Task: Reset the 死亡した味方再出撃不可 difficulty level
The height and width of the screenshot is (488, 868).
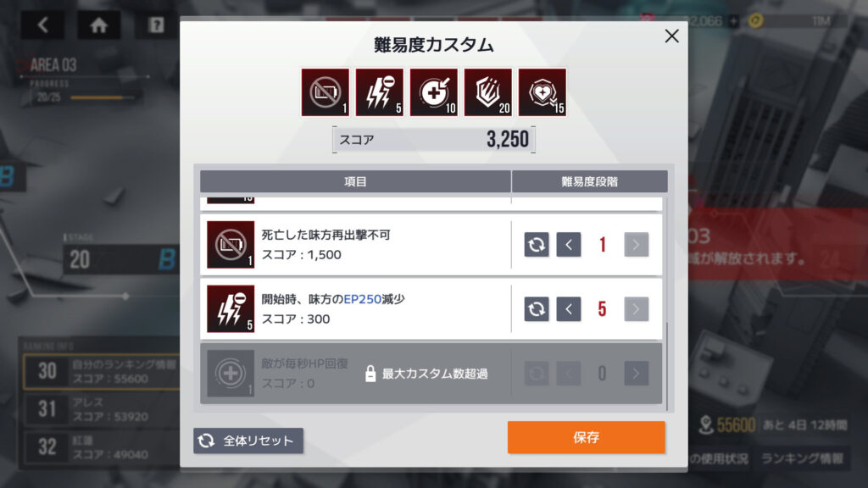Action: click(537, 245)
